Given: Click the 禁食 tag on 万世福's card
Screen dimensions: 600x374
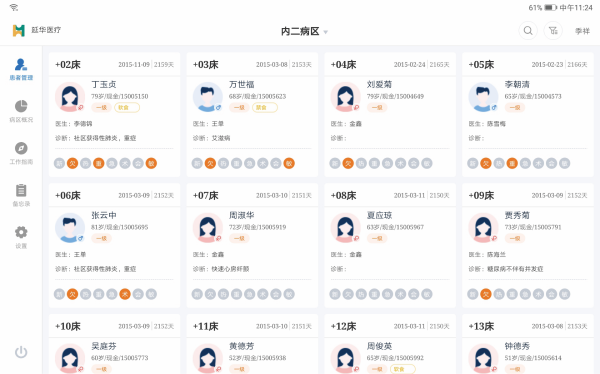Looking at the screenshot, I should point(265,108).
